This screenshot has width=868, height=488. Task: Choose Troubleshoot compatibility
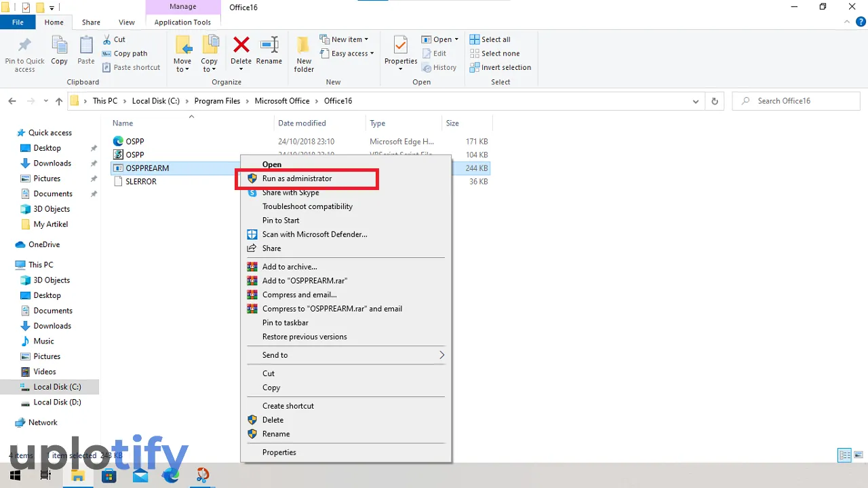pyautogui.click(x=308, y=206)
